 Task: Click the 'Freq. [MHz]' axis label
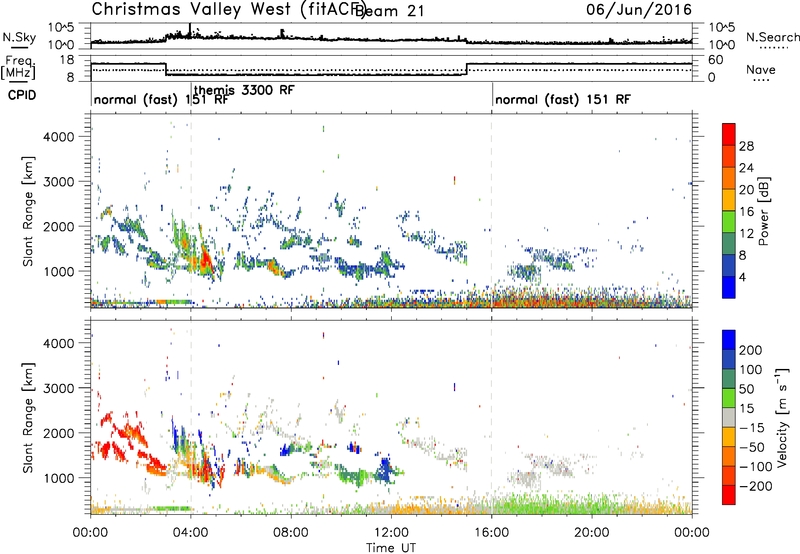[18, 68]
